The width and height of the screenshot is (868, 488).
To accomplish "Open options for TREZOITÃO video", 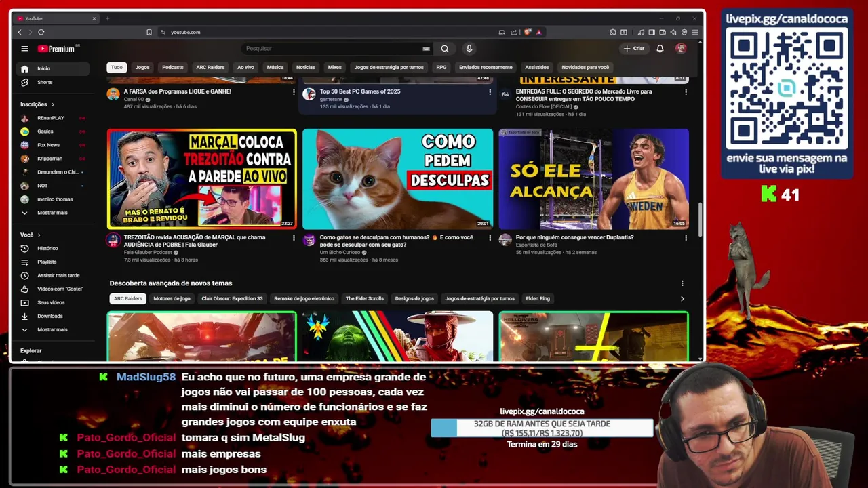I will [294, 238].
